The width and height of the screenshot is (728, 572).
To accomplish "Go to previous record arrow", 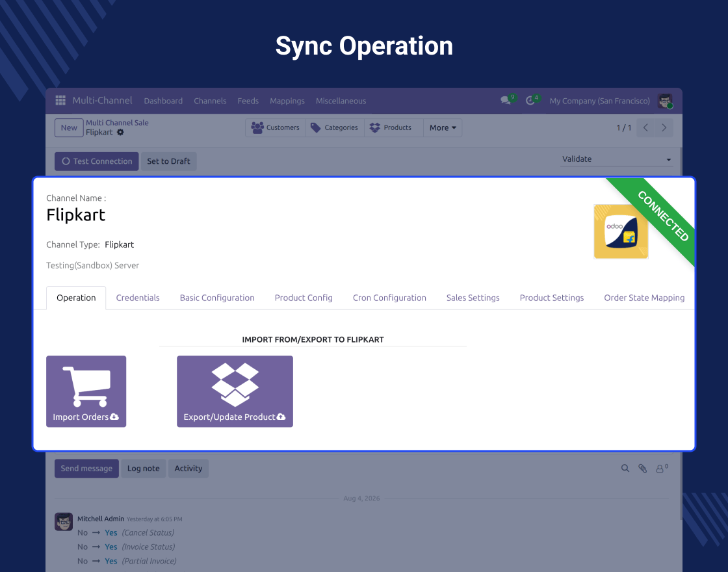I will pyautogui.click(x=645, y=127).
